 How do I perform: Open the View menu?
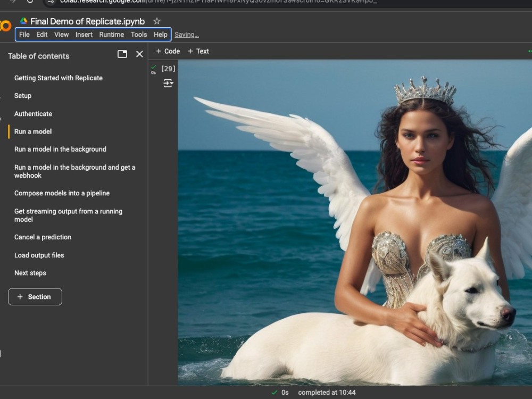pos(61,34)
